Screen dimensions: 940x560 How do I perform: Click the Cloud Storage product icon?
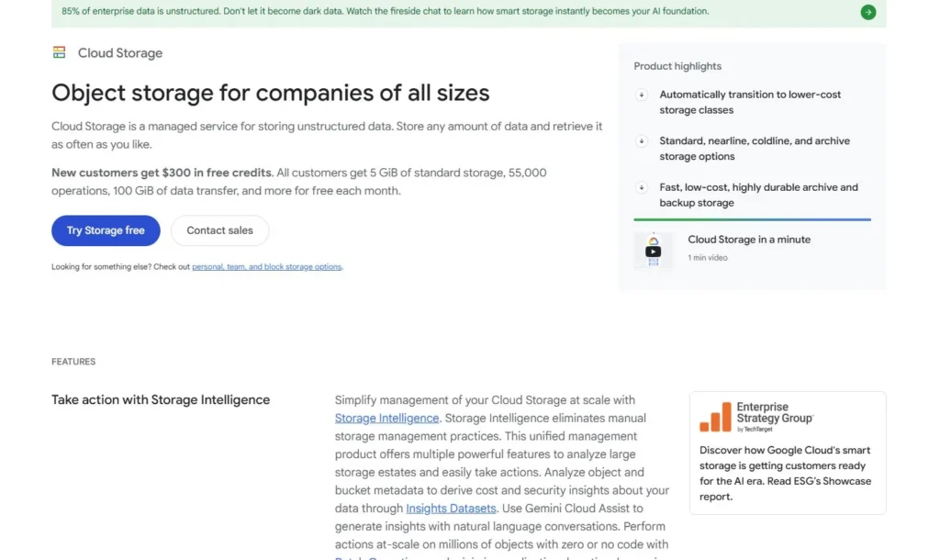coord(59,52)
